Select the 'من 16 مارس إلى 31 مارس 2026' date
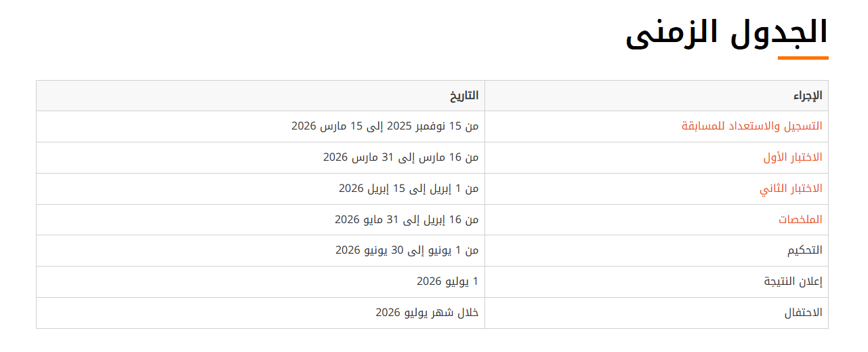868x352 pixels. point(400,157)
